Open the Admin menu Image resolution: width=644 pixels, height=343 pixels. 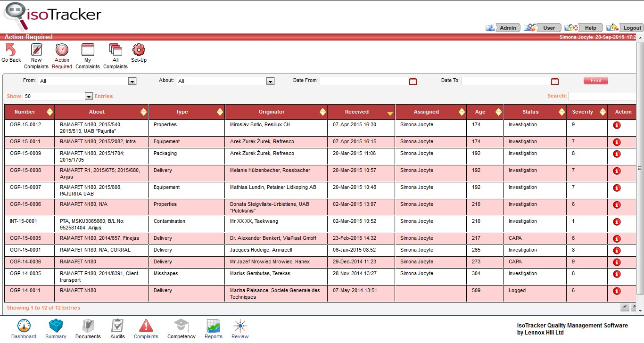[x=507, y=27]
